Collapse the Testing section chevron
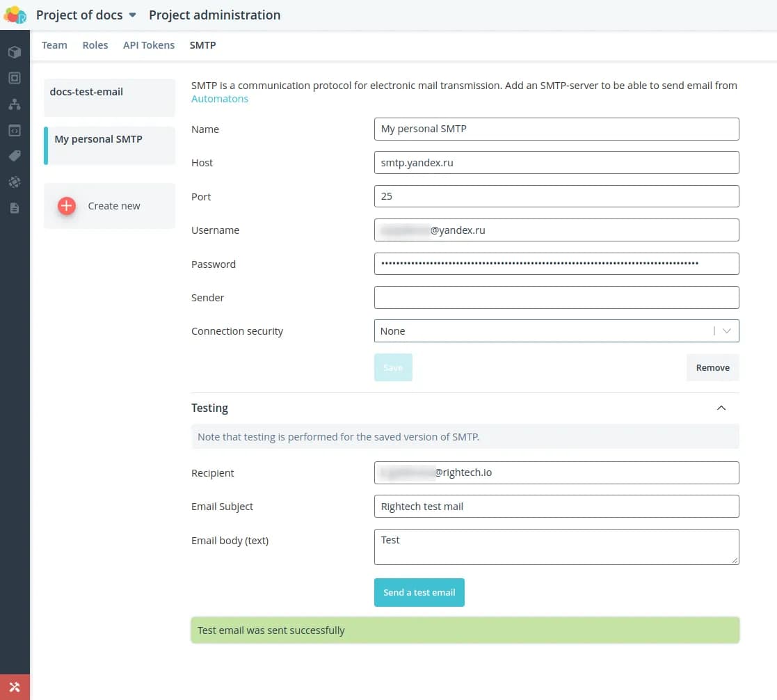777x700 pixels. (721, 408)
